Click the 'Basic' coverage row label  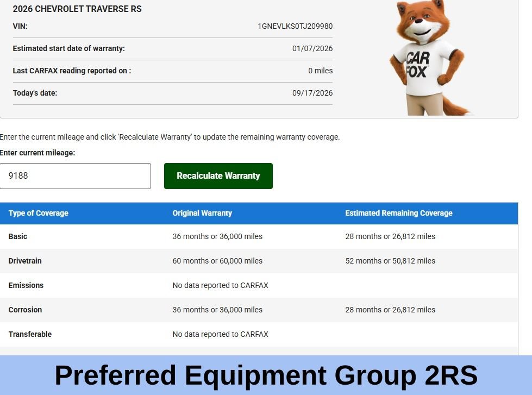point(17,236)
